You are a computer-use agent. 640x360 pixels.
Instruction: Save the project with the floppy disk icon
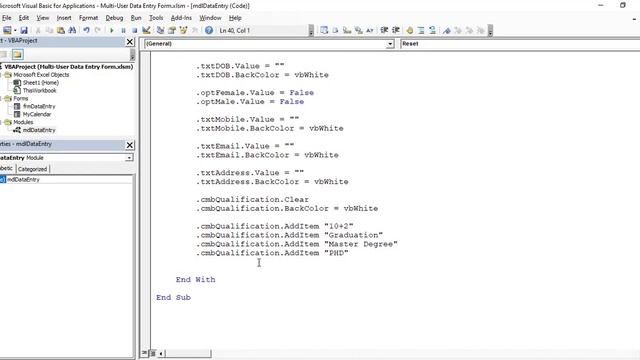point(24,30)
